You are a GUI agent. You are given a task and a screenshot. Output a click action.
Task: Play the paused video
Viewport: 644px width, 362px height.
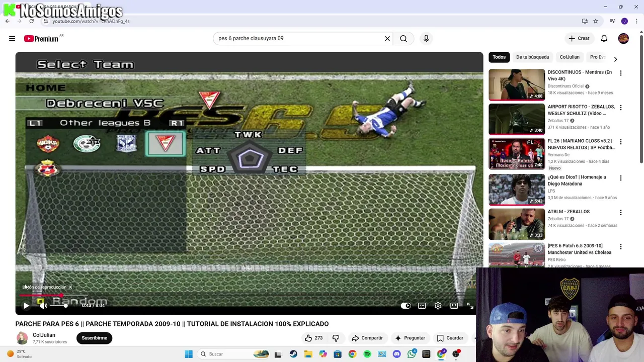pyautogui.click(x=26, y=305)
